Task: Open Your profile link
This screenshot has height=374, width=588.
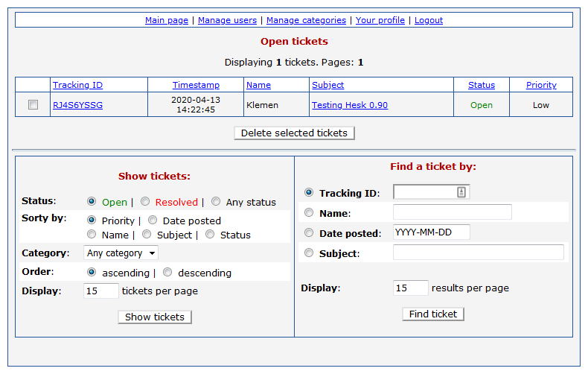Action: [x=380, y=20]
